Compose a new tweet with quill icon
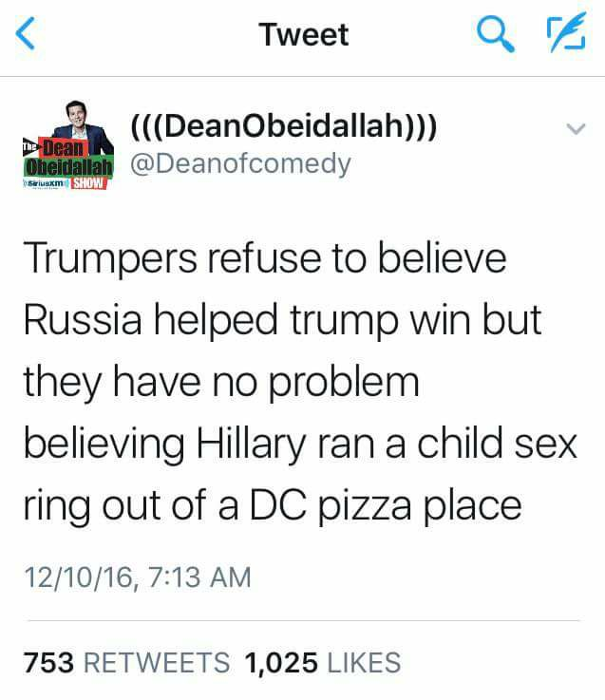This screenshot has height=700, width=605. (x=566, y=32)
